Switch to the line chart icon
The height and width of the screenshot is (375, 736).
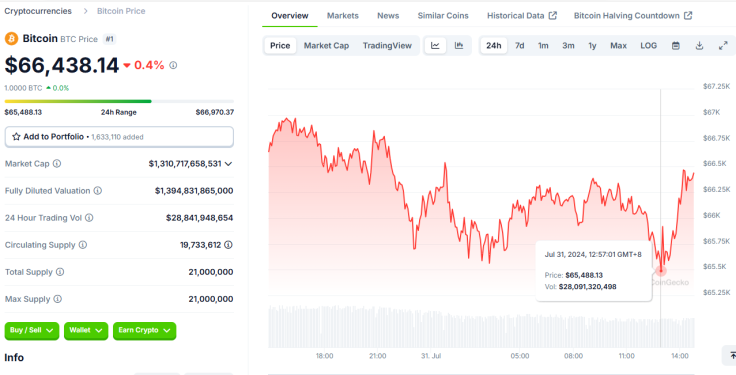point(435,46)
